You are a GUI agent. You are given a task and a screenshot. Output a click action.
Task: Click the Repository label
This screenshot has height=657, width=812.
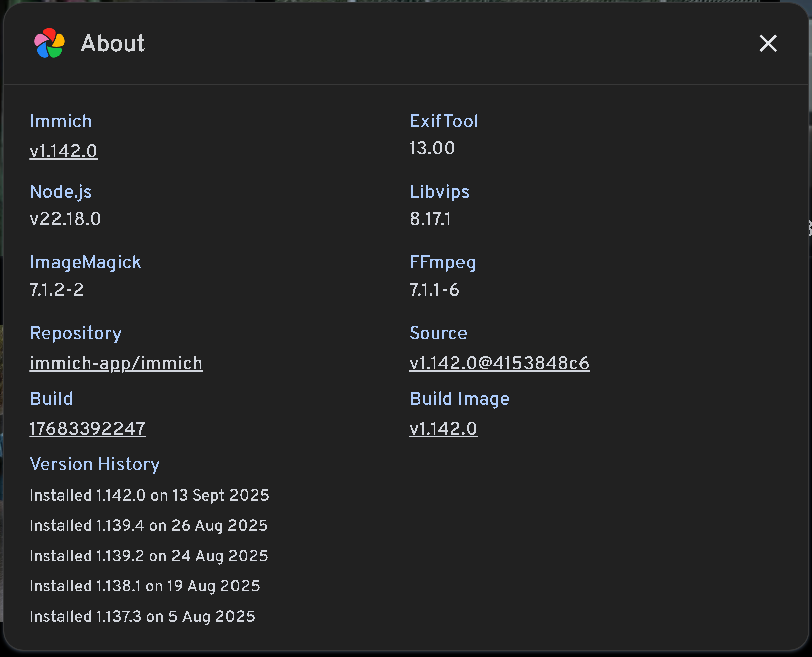point(76,333)
